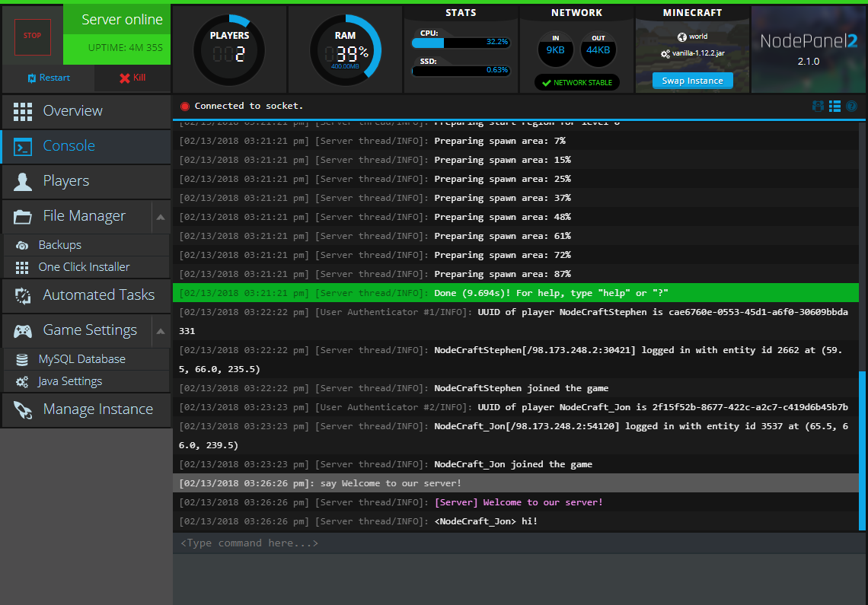Toggle the console list view icon
Screen dimensions: 868x605
pyautogui.click(x=835, y=107)
